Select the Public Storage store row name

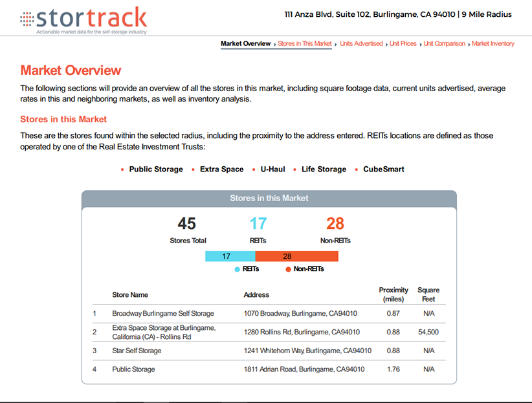(134, 369)
